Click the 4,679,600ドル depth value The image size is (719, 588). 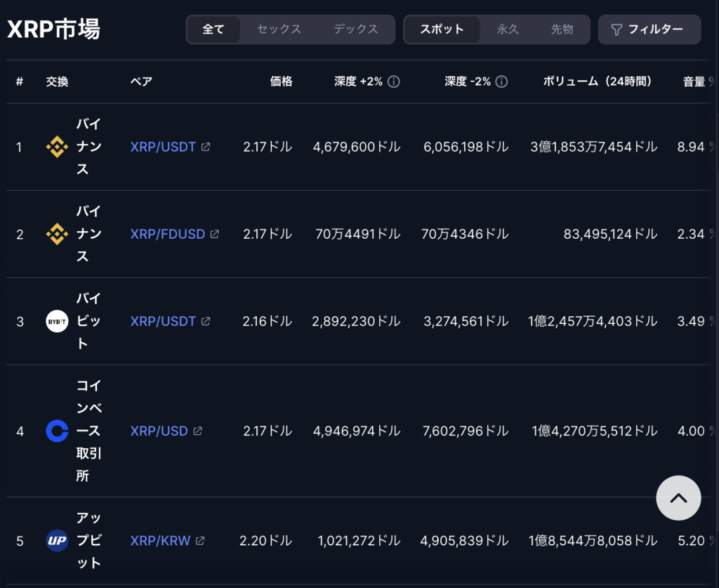click(357, 147)
